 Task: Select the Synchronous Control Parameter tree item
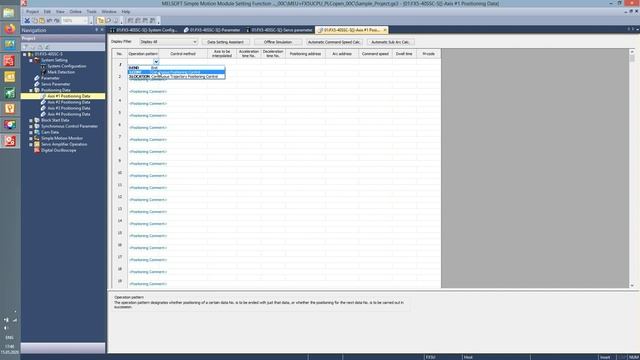pyautogui.click(x=69, y=126)
